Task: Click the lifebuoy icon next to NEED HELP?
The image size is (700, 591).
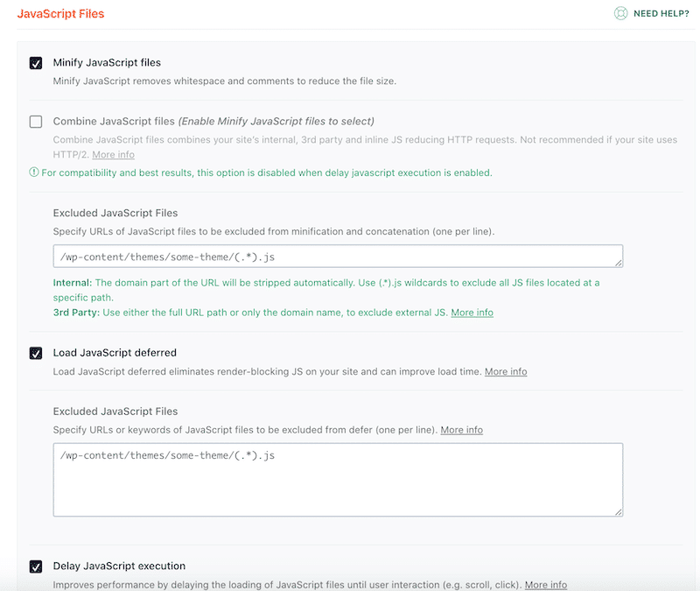Action: [620, 14]
